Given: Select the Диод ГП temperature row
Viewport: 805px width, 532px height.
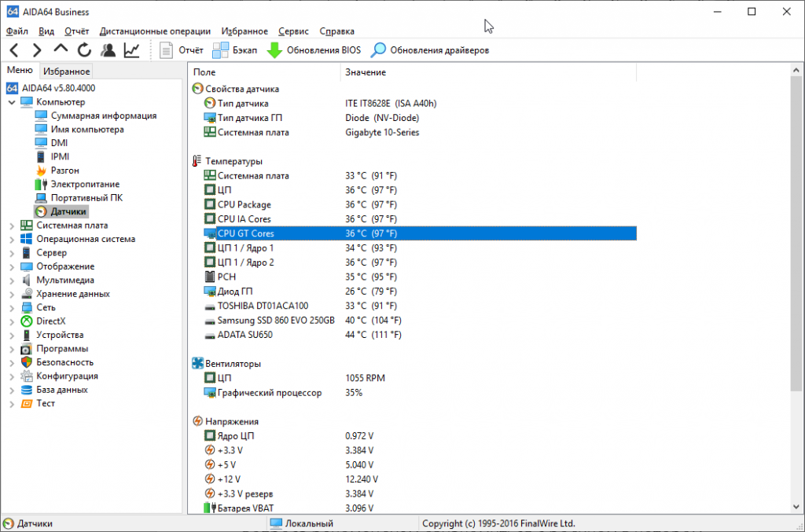Looking at the screenshot, I should pyautogui.click(x=420, y=292).
